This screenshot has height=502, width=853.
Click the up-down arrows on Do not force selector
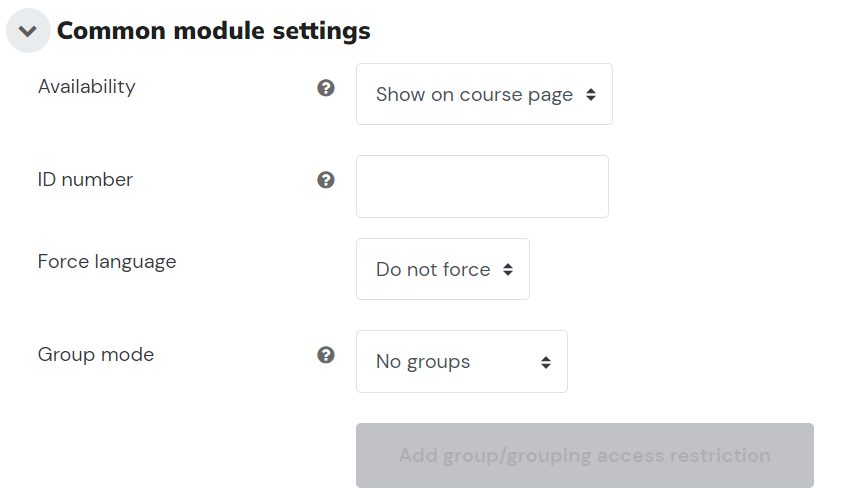point(508,270)
